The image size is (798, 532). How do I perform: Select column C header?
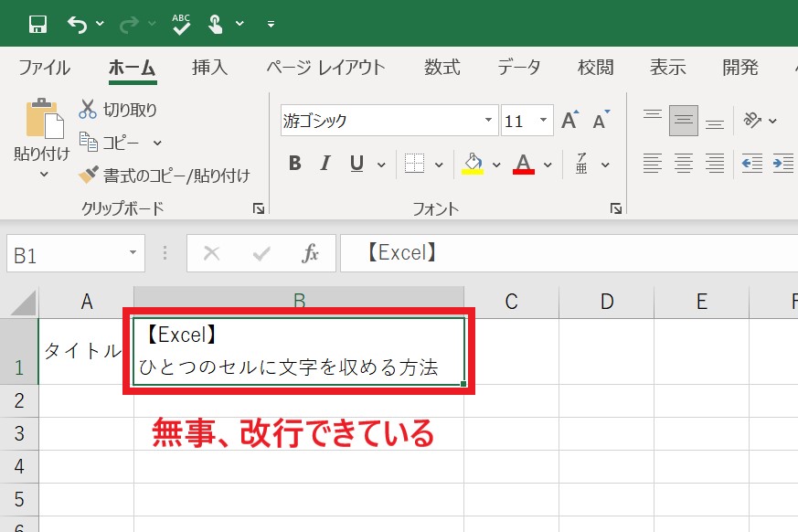click(512, 302)
